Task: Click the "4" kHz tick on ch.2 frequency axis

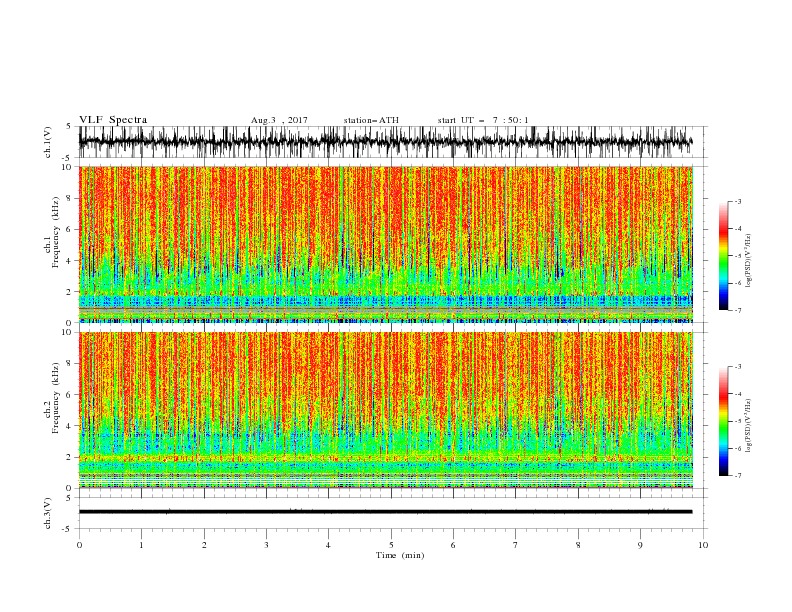Action: (70, 426)
